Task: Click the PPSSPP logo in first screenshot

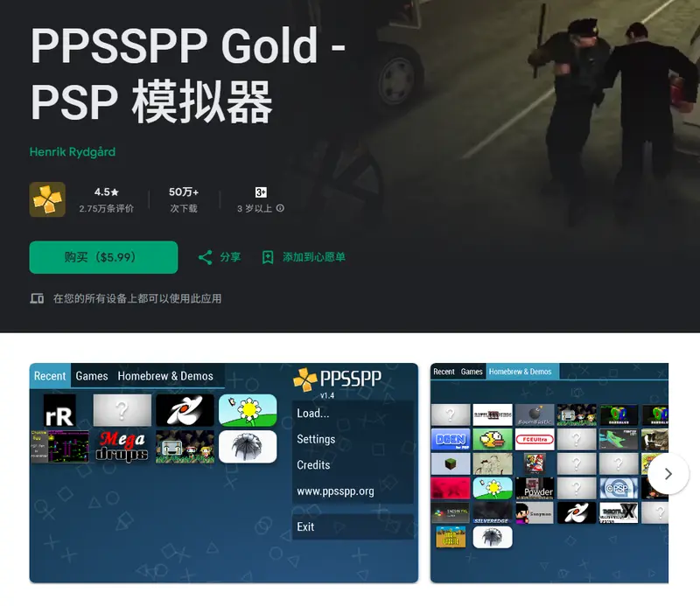Action: coord(337,379)
